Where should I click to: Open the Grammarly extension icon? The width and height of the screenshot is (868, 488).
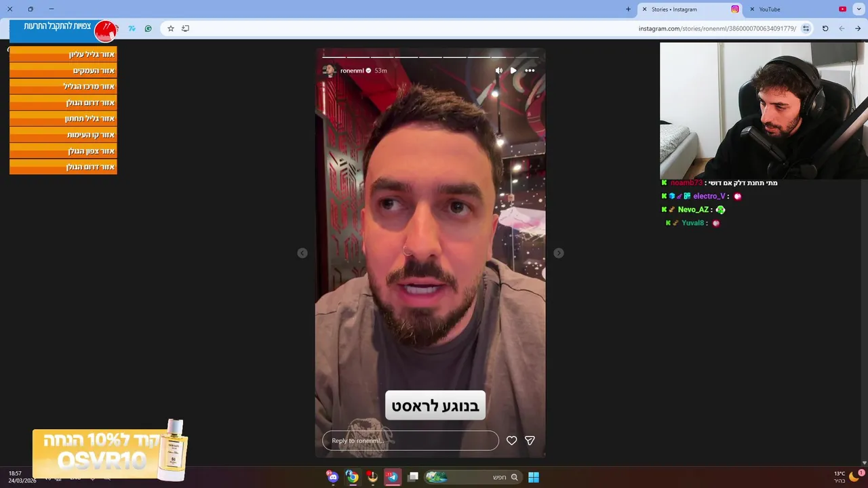tap(148, 28)
